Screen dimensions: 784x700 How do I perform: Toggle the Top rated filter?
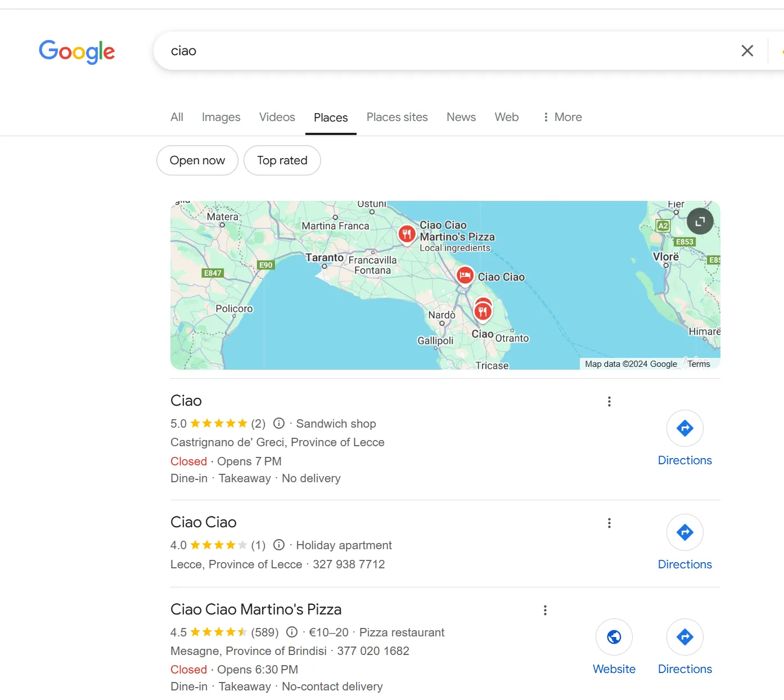point(282,160)
